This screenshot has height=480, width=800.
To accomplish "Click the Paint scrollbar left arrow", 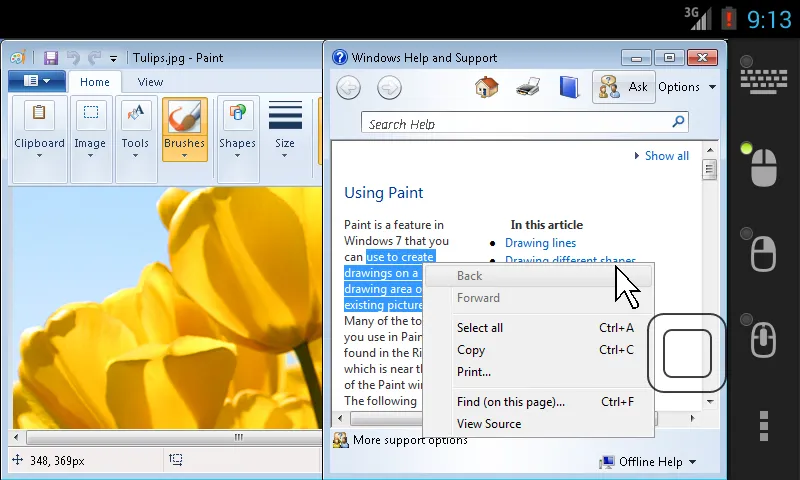I will tap(17, 437).
